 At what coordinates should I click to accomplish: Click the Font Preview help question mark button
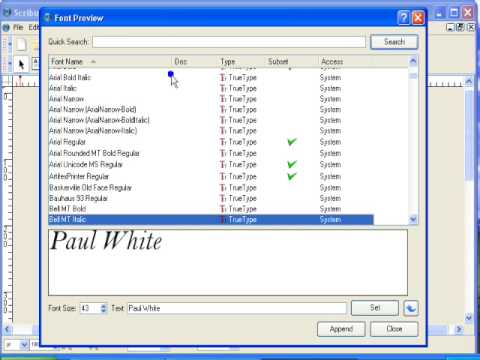pyautogui.click(x=403, y=18)
